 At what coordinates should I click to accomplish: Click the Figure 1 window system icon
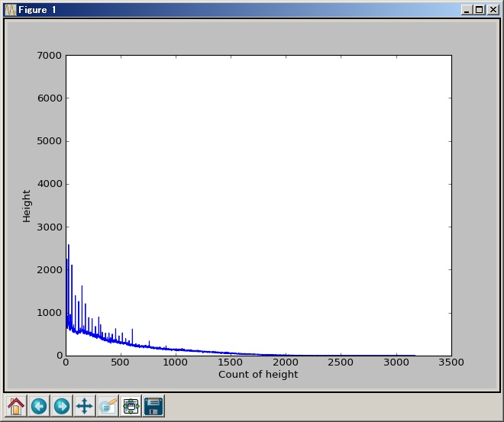(x=10, y=10)
